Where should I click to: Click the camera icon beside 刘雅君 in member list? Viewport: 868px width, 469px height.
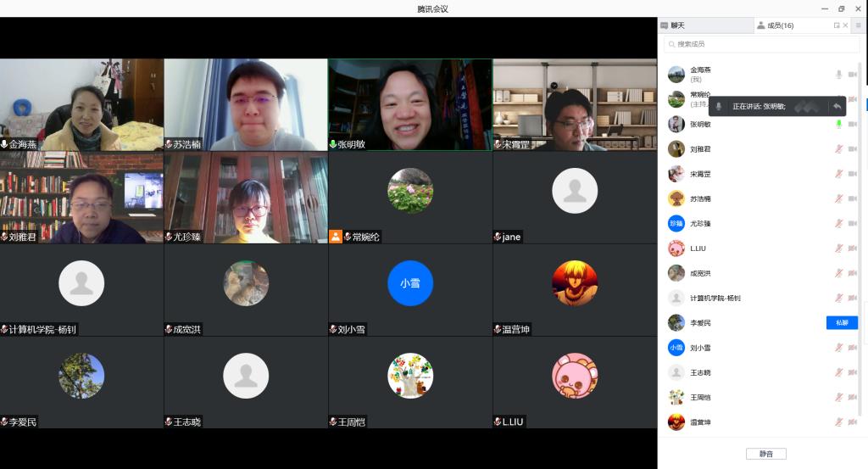pos(853,149)
